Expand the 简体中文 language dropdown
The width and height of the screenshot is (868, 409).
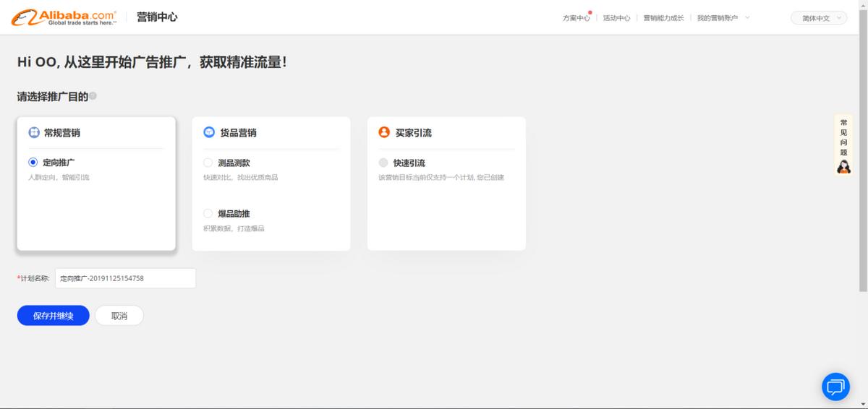coord(819,18)
